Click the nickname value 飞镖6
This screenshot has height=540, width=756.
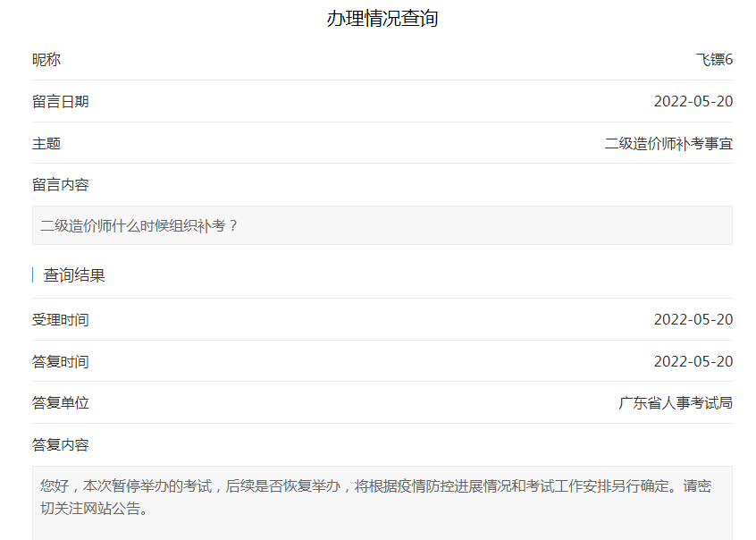714,59
